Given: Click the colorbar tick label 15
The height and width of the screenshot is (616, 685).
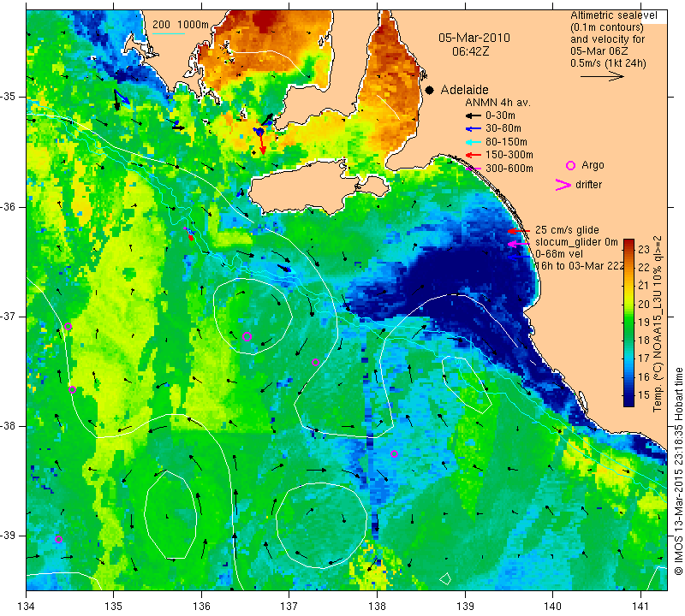Looking at the screenshot, I should [x=644, y=395].
